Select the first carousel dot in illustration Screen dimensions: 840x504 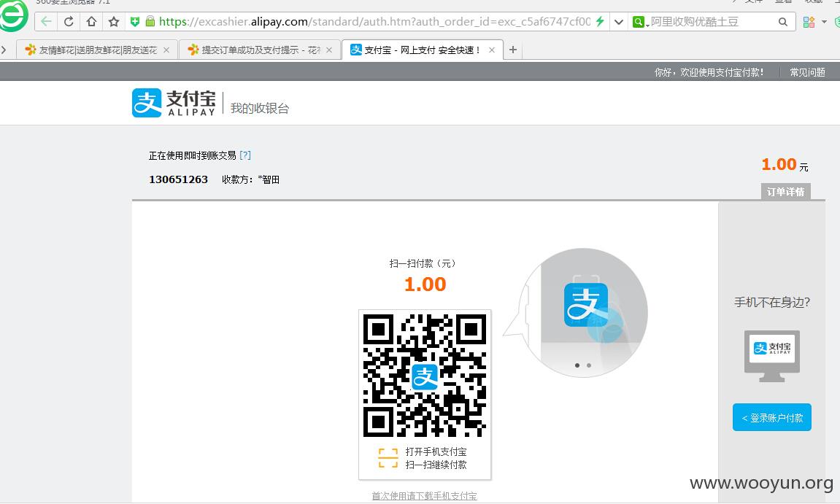coord(577,365)
